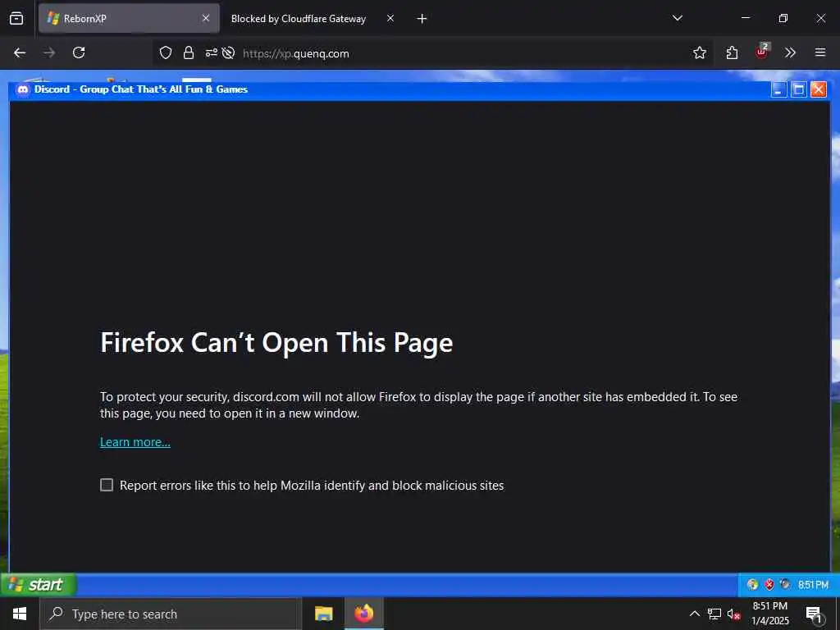Reload the current page
Screen dimensions: 840x630
coord(79,52)
